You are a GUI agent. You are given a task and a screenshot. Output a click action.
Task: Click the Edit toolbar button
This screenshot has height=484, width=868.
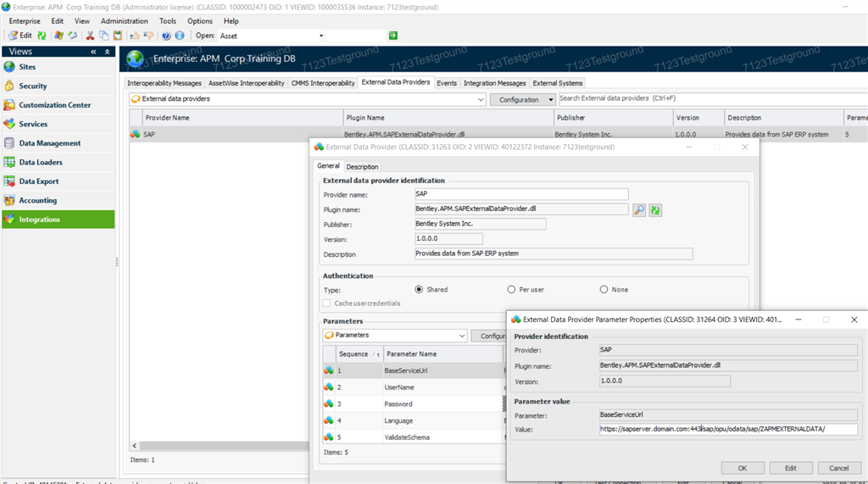(20, 36)
